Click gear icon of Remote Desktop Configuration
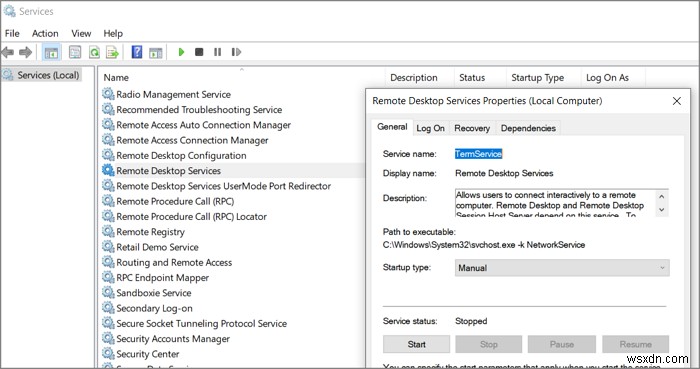Image resolution: width=700 pixels, height=369 pixels. coord(108,155)
